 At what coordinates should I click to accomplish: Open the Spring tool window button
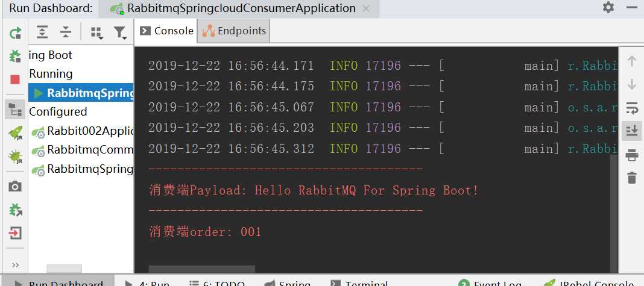pos(288,282)
